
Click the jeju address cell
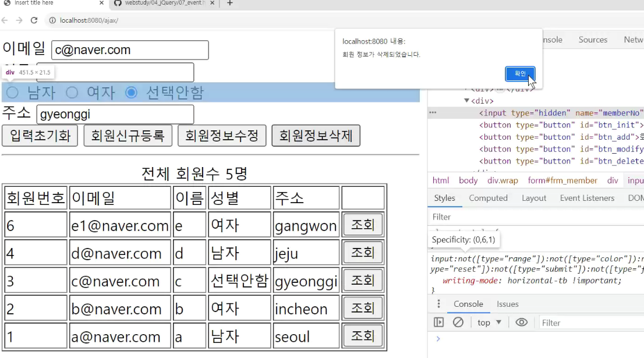pos(306,253)
